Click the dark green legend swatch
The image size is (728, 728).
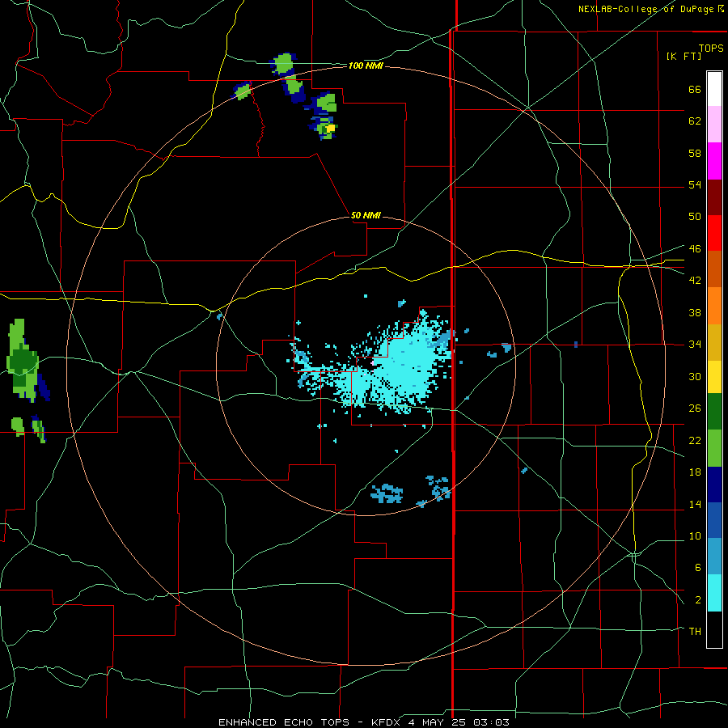click(x=714, y=412)
